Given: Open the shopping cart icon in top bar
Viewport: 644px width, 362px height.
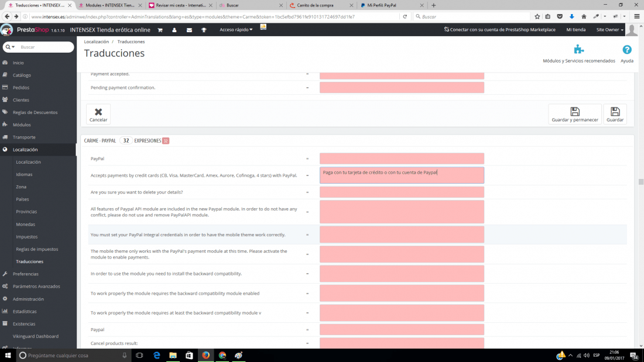Looking at the screenshot, I should tap(160, 30).
